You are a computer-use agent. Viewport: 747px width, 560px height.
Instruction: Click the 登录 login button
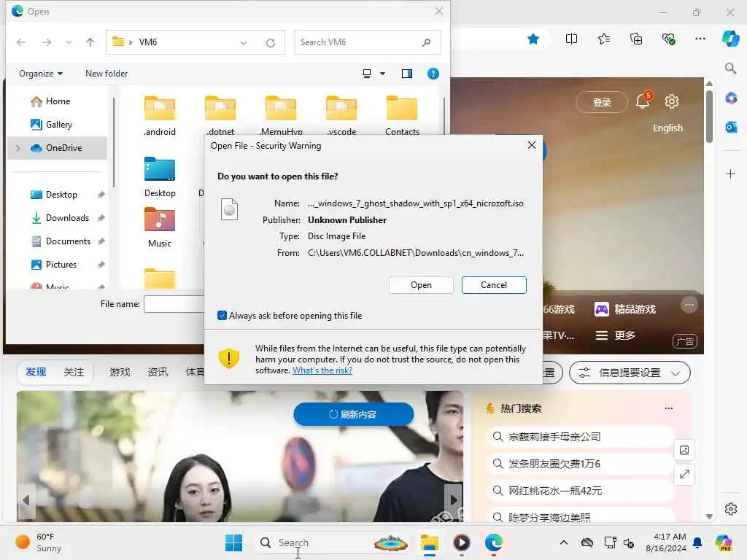point(601,102)
